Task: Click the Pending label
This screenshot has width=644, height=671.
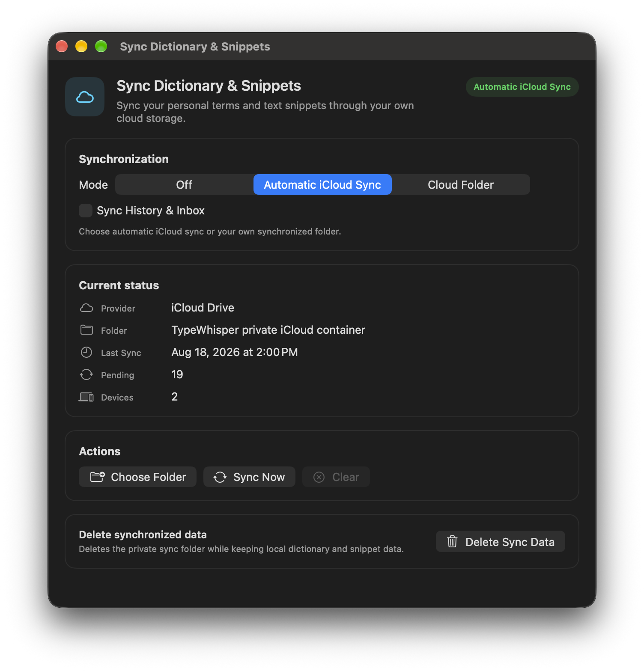Action: click(118, 375)
